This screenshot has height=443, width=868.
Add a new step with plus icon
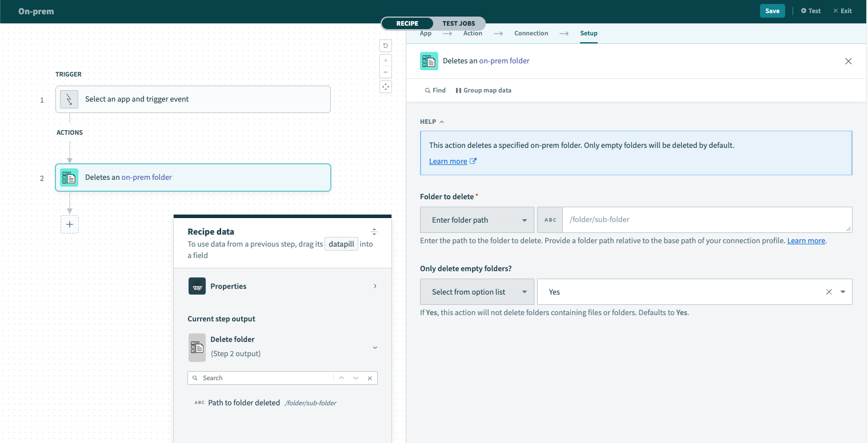(70, 224)
